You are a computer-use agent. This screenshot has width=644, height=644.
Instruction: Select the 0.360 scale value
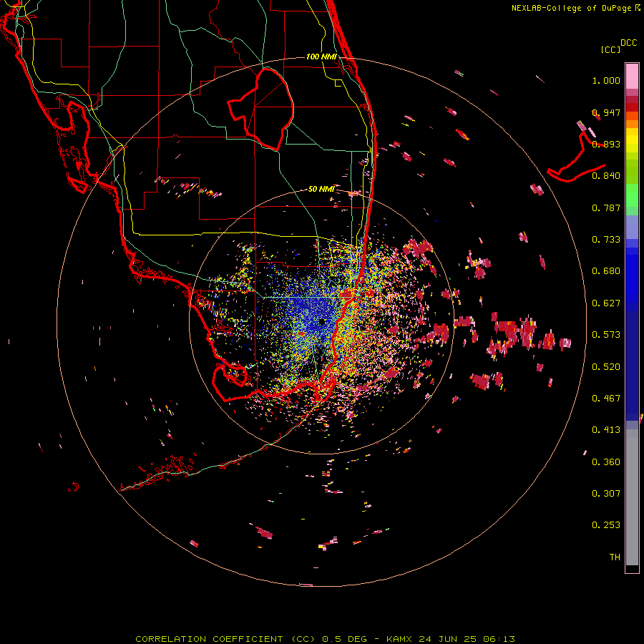tap(606, 462)
